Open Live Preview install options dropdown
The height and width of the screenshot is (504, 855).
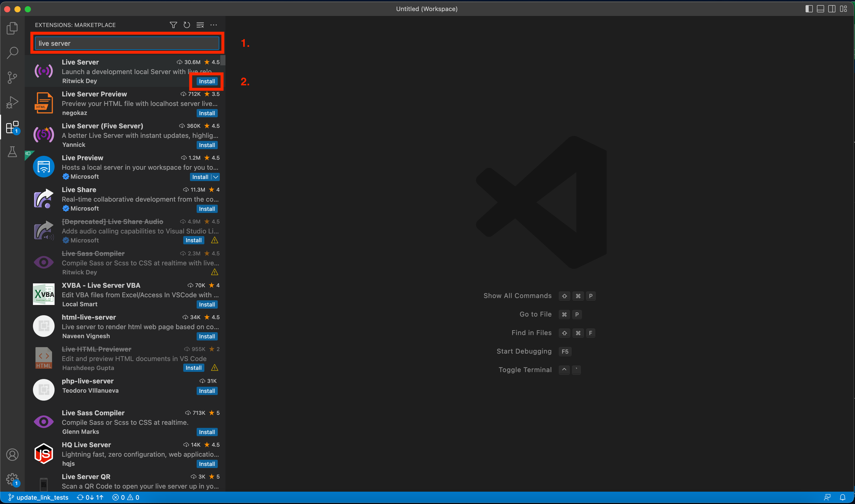tap(215, 177)
